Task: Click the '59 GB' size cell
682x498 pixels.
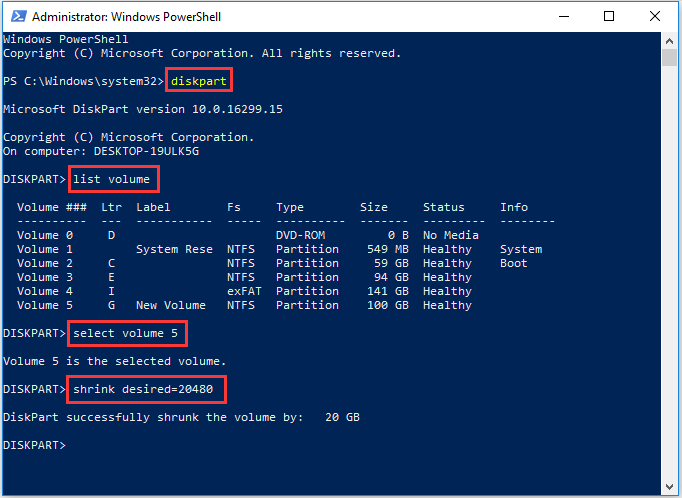Action: click(391, 263)
